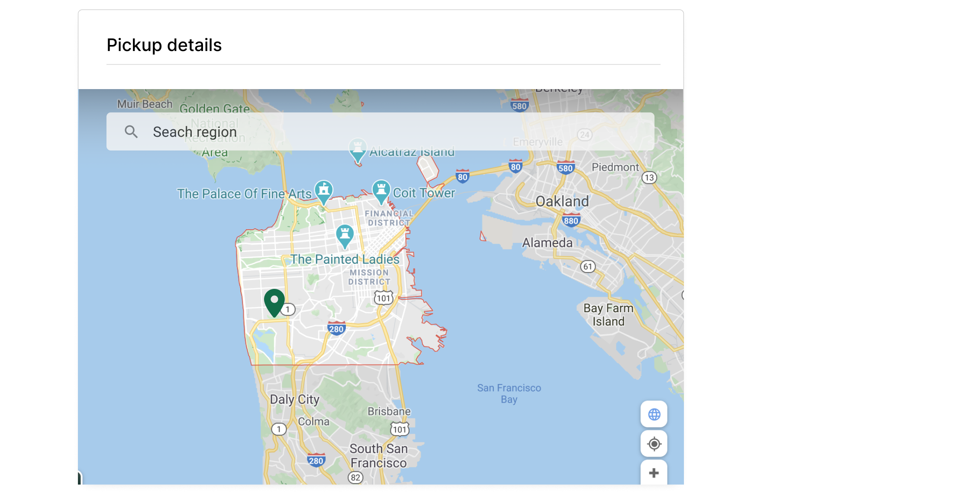Screen dimensions: 980x493
Task: Click the Piedmont map label
Action: pos(615,167)
